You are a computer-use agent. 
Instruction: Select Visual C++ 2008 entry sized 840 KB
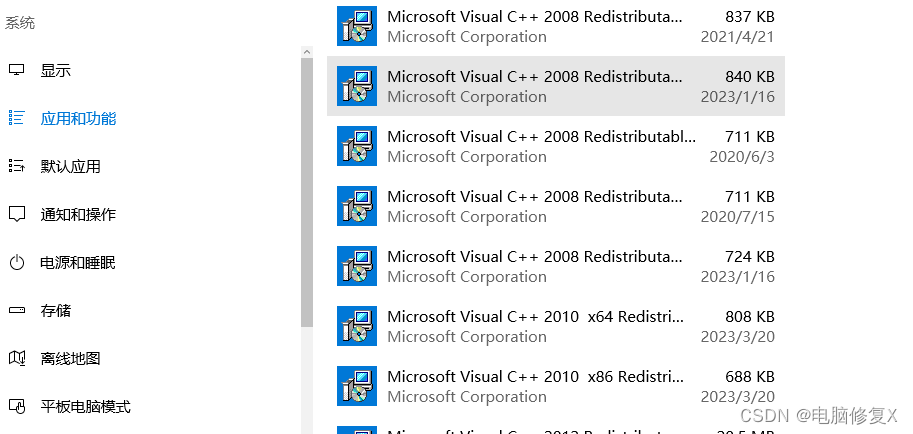[x=555, y=86]
